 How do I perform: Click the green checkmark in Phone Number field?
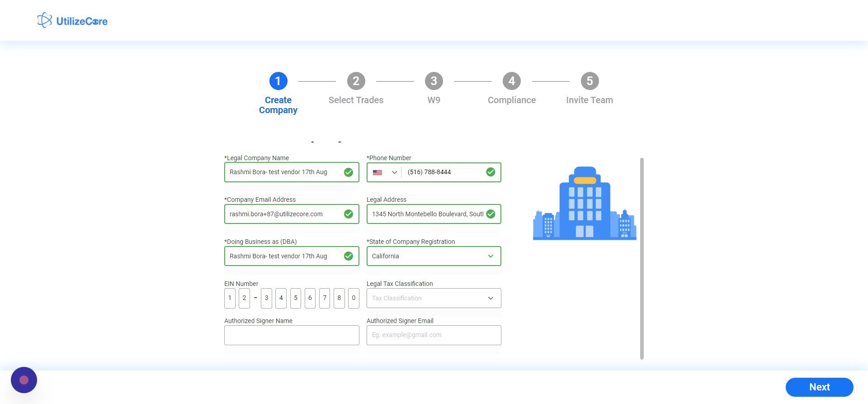pyautogui.click(x=491, y=172)
